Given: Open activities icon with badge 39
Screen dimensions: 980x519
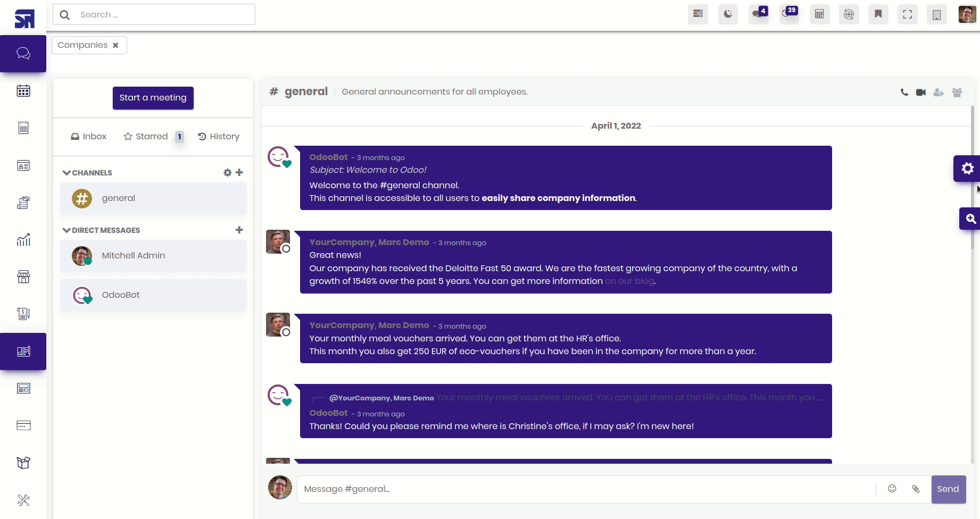Looking at the screenshot, I should click(x=789, y=14).
